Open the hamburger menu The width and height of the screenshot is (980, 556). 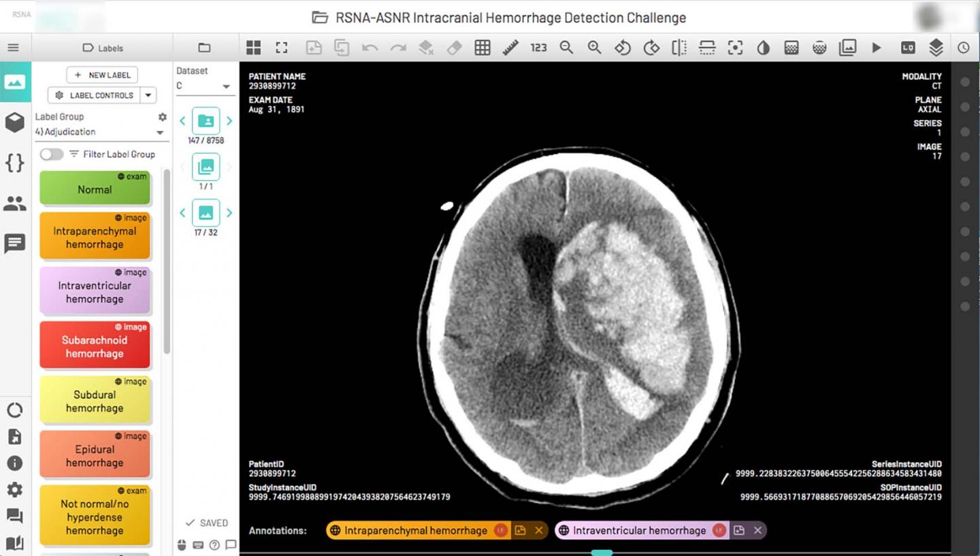click(x=13, y=48)
